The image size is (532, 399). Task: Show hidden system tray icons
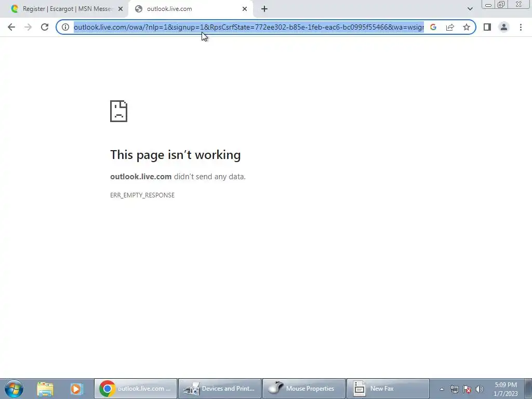(442, 389)
